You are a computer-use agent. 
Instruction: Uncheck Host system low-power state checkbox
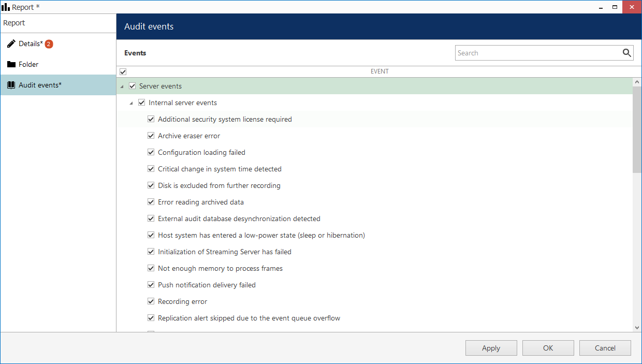tap(151, 235)
